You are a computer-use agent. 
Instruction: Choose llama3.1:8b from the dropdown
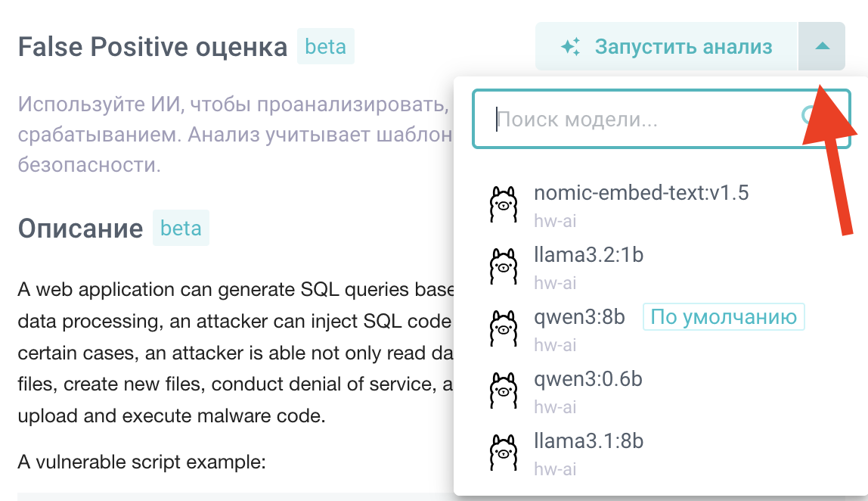(x=588, y=441)
